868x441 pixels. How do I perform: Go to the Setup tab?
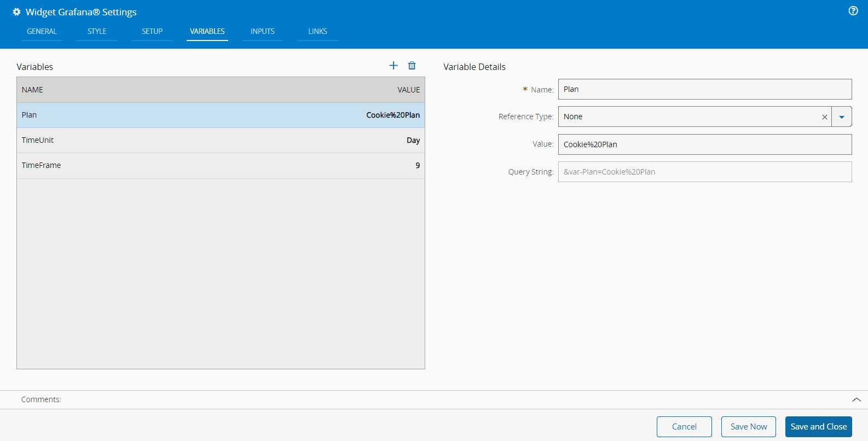152,32
